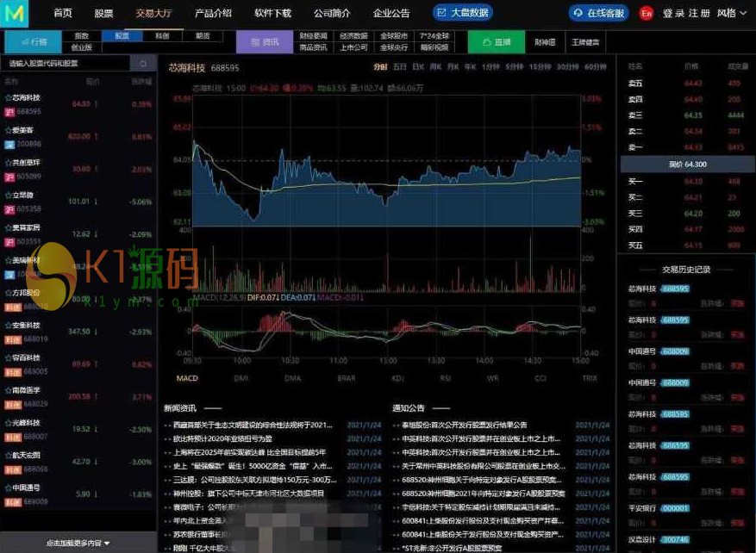Viewport: 756px width, 553px height.
Task: Click the red En language icon
Action: (646, 13)
